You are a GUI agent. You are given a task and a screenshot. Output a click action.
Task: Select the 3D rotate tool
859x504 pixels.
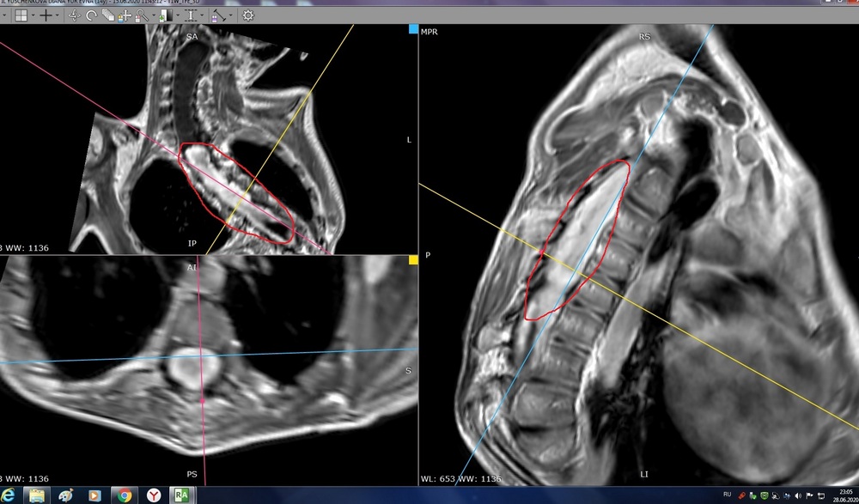point(75,15)
